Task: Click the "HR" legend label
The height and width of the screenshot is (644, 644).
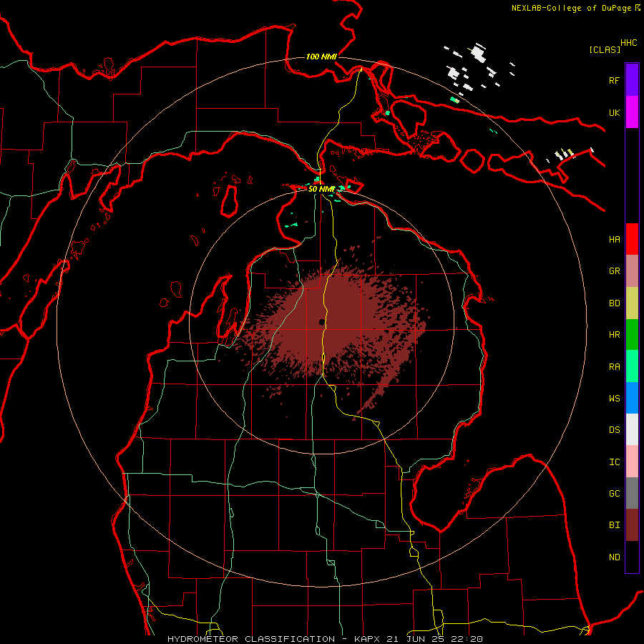Action: click(614, 335)
